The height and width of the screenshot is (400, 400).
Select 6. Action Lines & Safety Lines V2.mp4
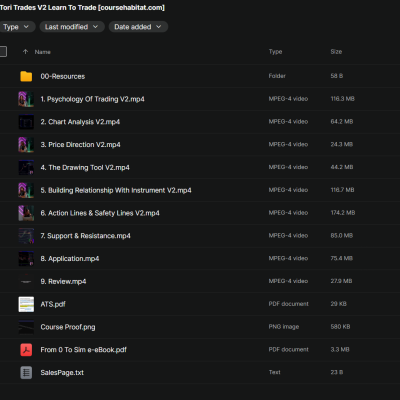click(100, 213)
